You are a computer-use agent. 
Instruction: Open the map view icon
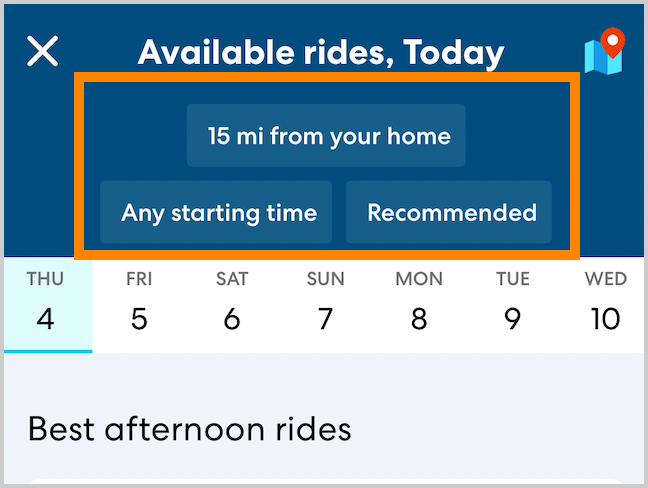604,52
